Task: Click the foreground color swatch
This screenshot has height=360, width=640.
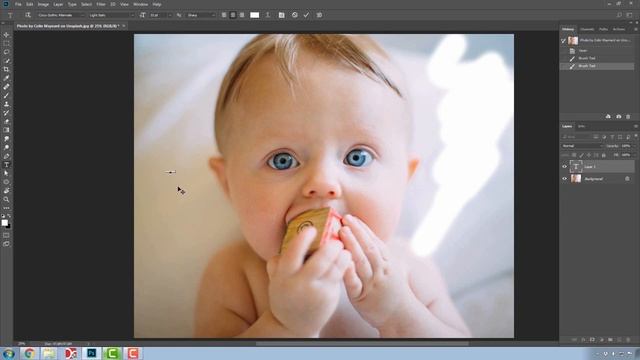Action: tap(4, 222)
